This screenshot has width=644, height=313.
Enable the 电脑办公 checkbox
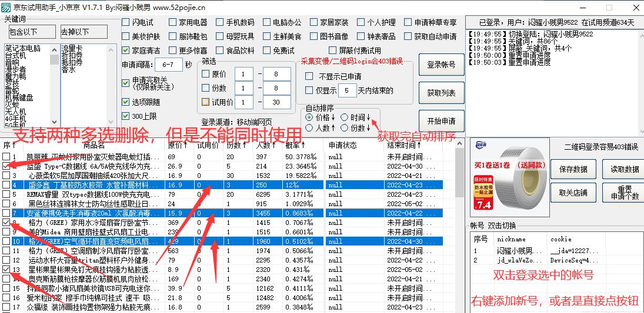[x=267, y=22]
